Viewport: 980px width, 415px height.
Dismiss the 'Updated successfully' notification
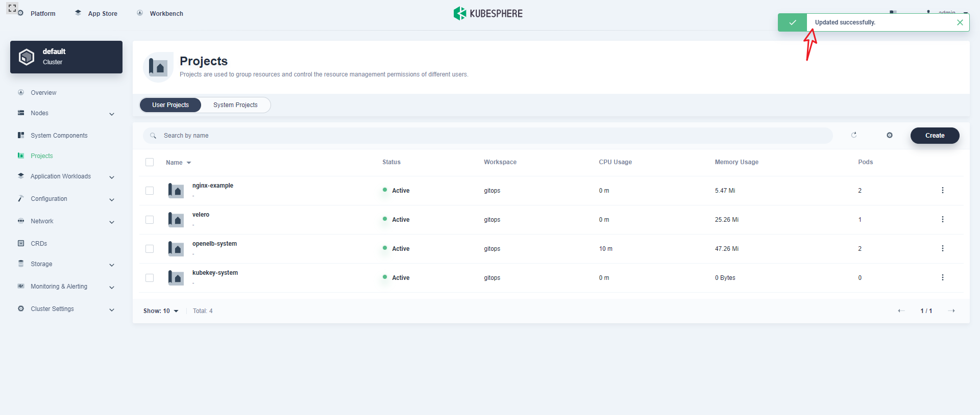(960, 22)
